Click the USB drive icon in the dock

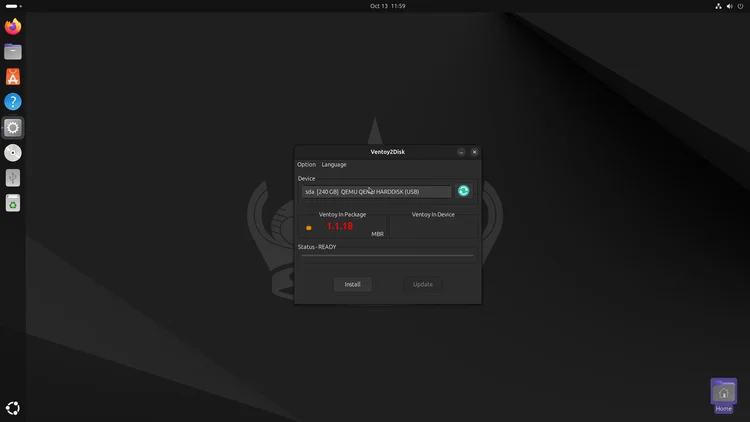tap(13, 178)
